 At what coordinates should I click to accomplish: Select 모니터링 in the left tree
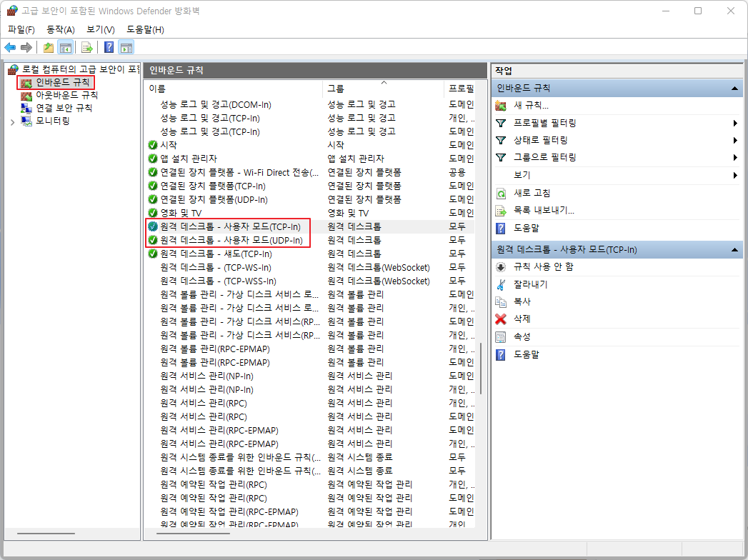(52, 121)
